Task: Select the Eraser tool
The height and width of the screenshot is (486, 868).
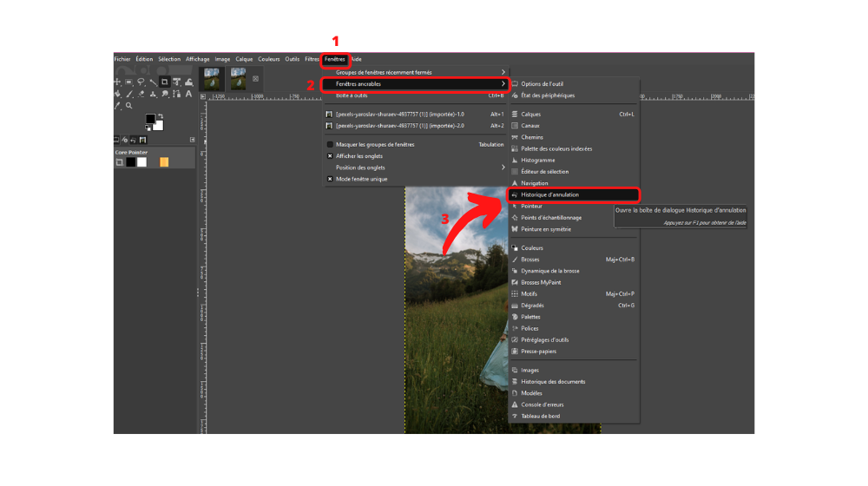Action: point(141,94)
